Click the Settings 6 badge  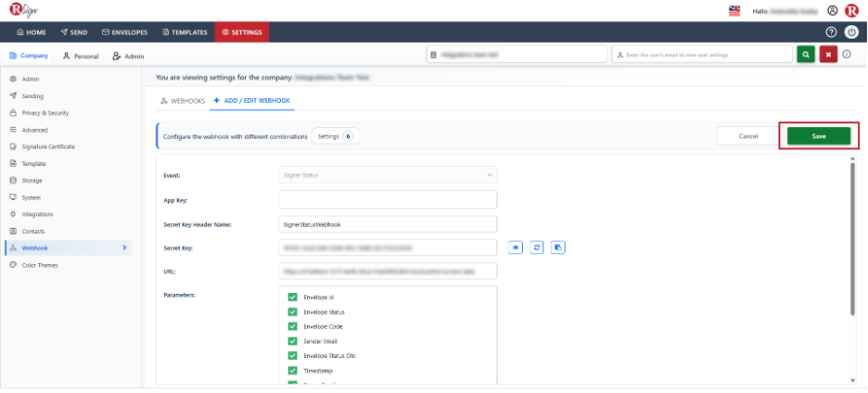click(x=336, y=136)
